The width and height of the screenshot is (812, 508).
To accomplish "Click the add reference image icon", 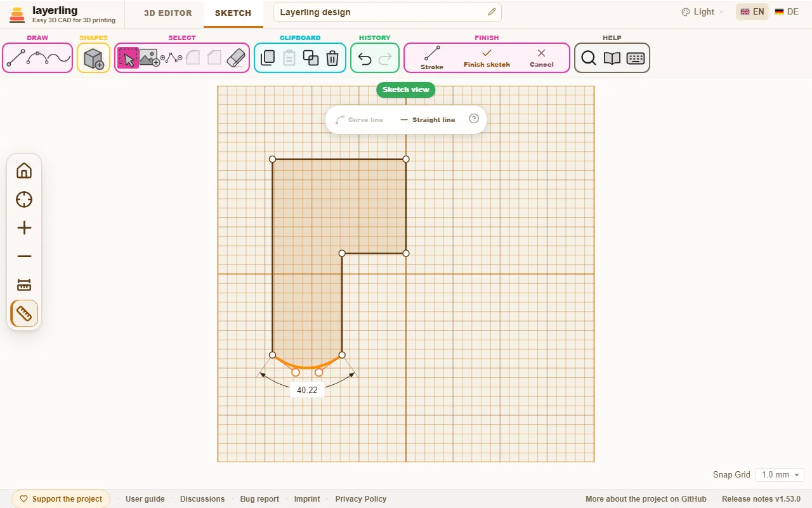I will (x=150, y=58).
